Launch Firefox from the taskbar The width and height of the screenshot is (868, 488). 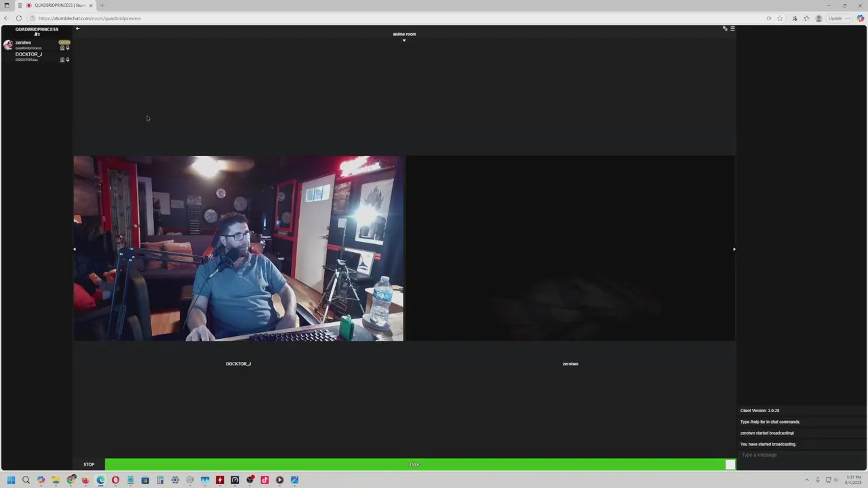point(85,480)
